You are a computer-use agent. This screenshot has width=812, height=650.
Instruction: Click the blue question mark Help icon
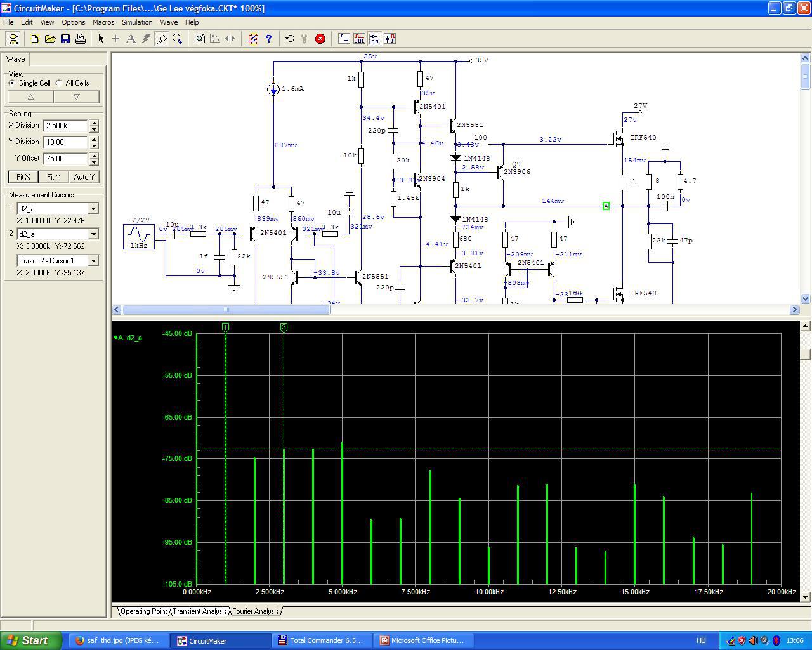[268, 39]
